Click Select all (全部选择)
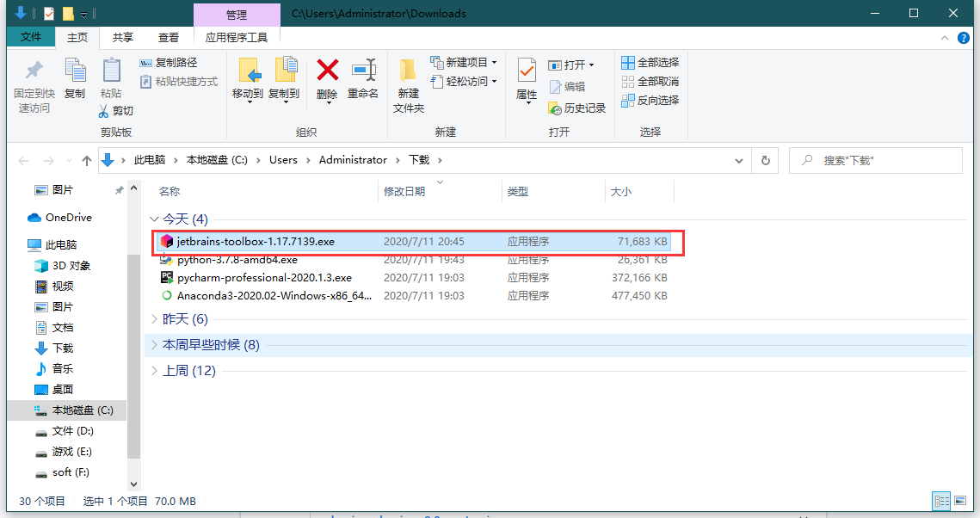980x518 pixels. (x=650, y=63)
